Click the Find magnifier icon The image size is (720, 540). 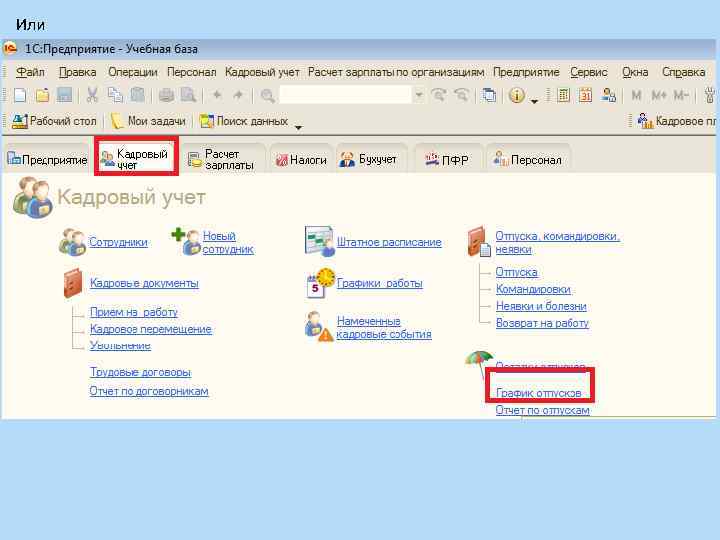click(267, 96)
